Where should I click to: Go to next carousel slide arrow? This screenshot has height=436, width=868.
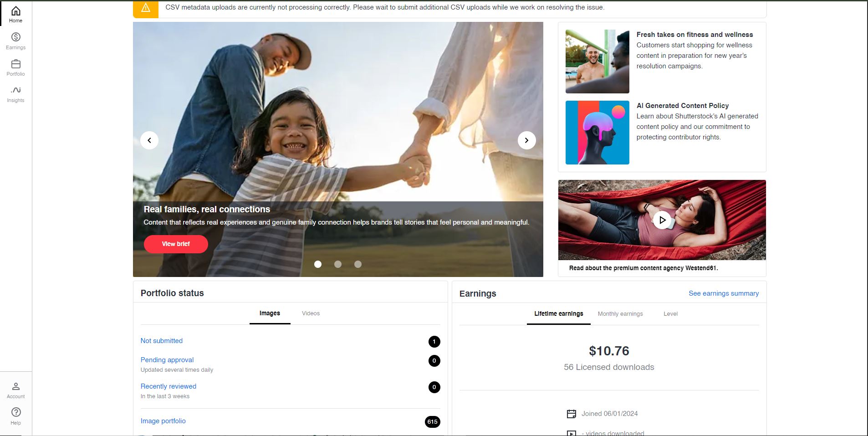pos(526,140)
